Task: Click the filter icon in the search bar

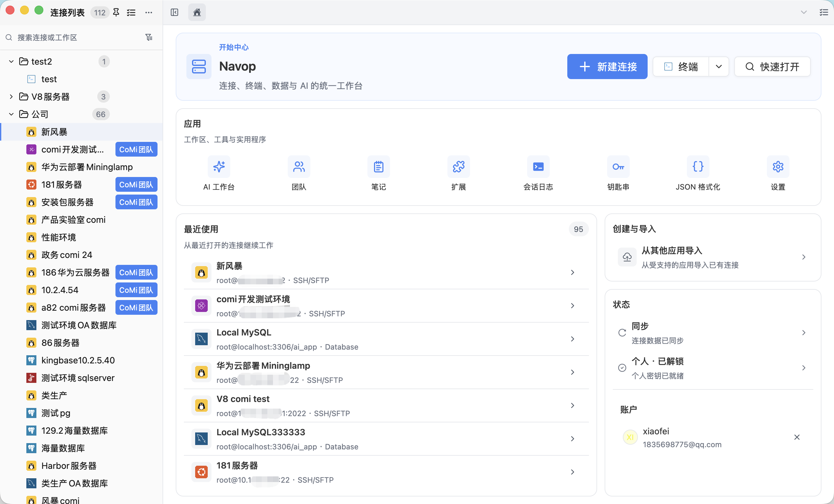Action: (x=149, y=37)
